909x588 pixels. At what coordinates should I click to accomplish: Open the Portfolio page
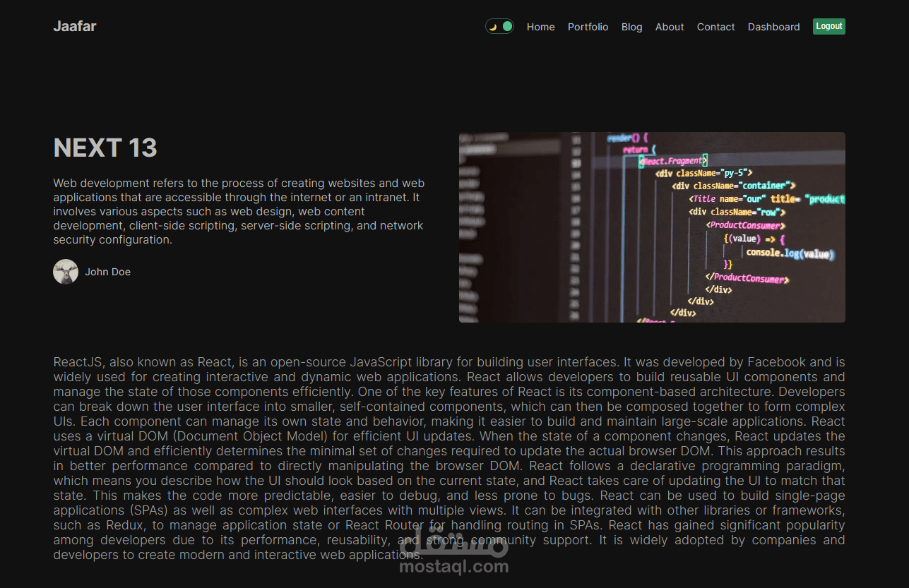588,27
